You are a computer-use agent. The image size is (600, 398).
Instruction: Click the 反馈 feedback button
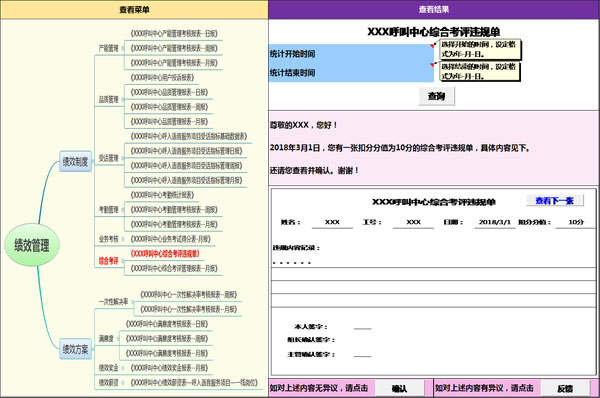coord(565,388)
